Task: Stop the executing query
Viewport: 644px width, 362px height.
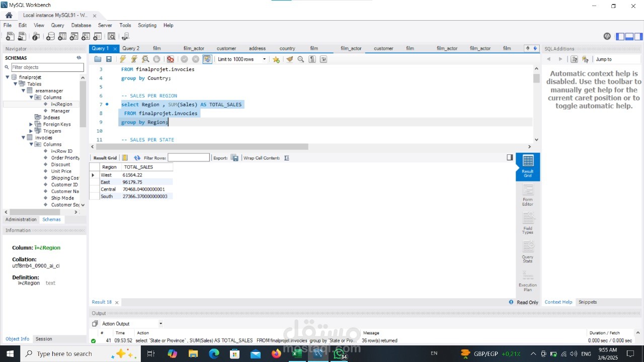Action: 156,59
